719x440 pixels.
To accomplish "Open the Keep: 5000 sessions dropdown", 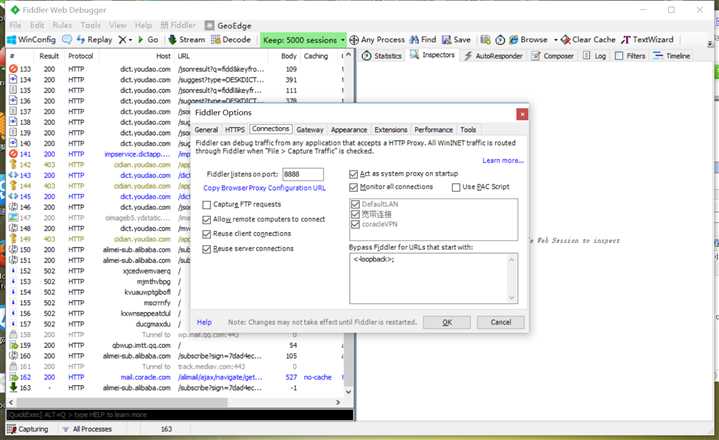I will 303,40.
